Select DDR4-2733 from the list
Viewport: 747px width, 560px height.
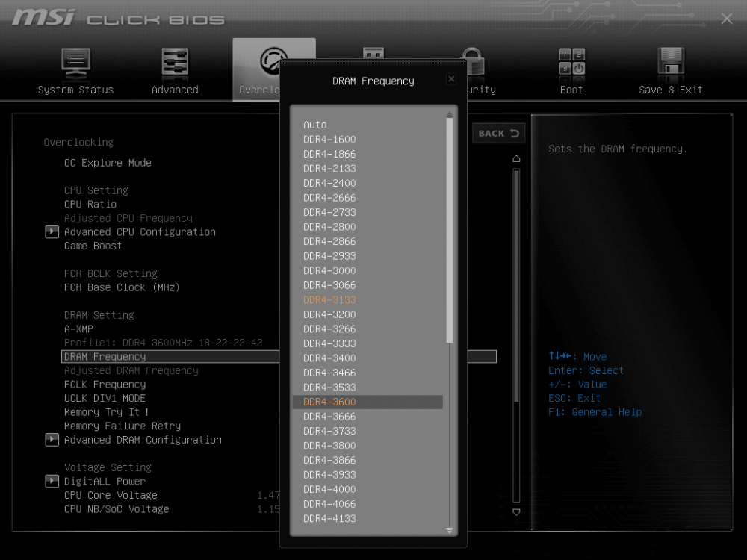tap(329, 212)
